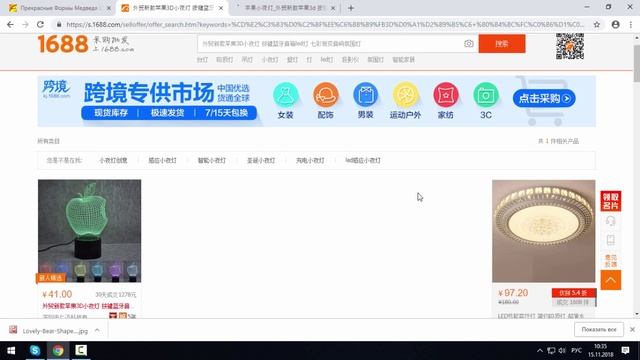
Task: Open a new browser tab with plus
Action: pyautogui.click(x=351, y=8)
